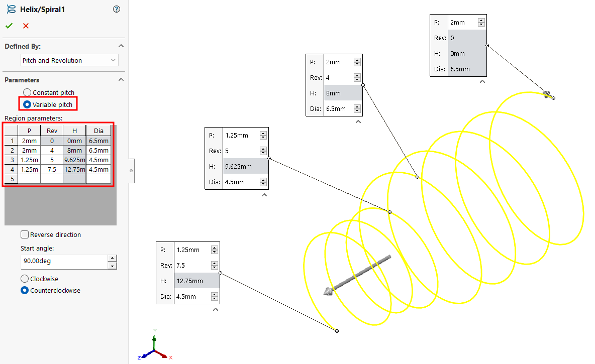Collapse the Parameters section

pos(121,80)
